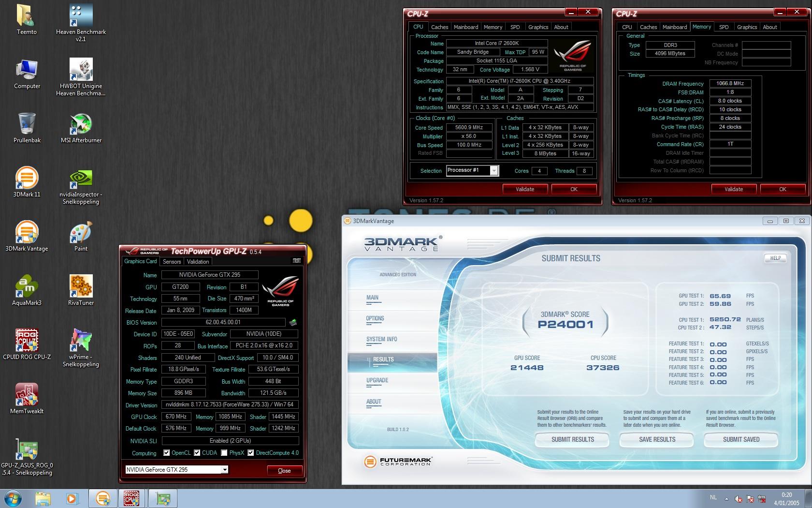Image resolution: width=812 pixels, height=508 pixels.
Task: Click SUBMIT SAVED button
Action: (741, 439)
